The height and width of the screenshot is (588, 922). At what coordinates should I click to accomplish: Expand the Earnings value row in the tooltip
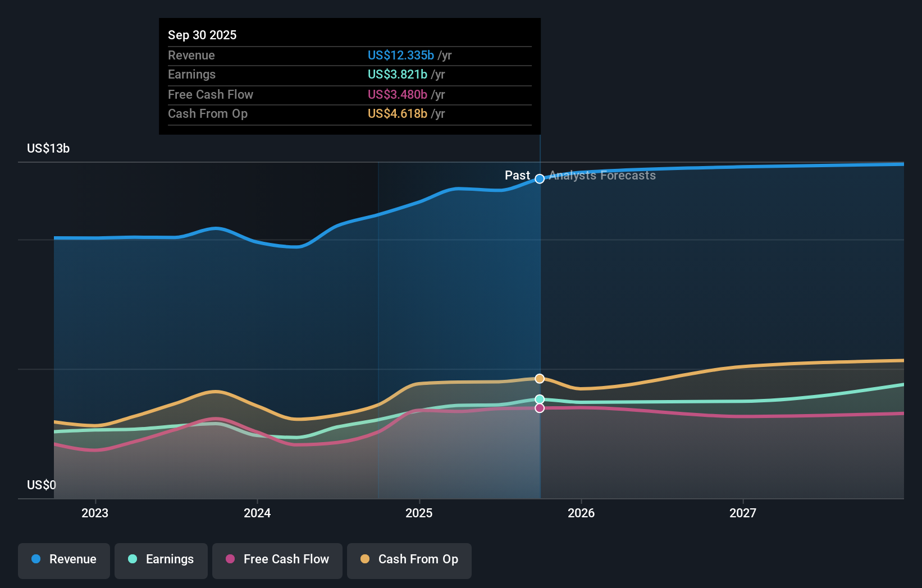pyautogui.click(x=349, y=75)
